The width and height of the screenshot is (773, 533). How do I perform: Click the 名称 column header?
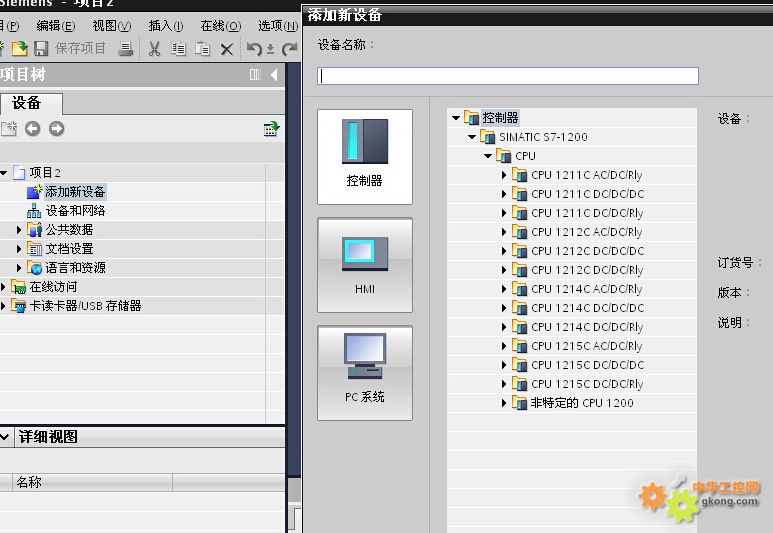(x=92, y=482)
